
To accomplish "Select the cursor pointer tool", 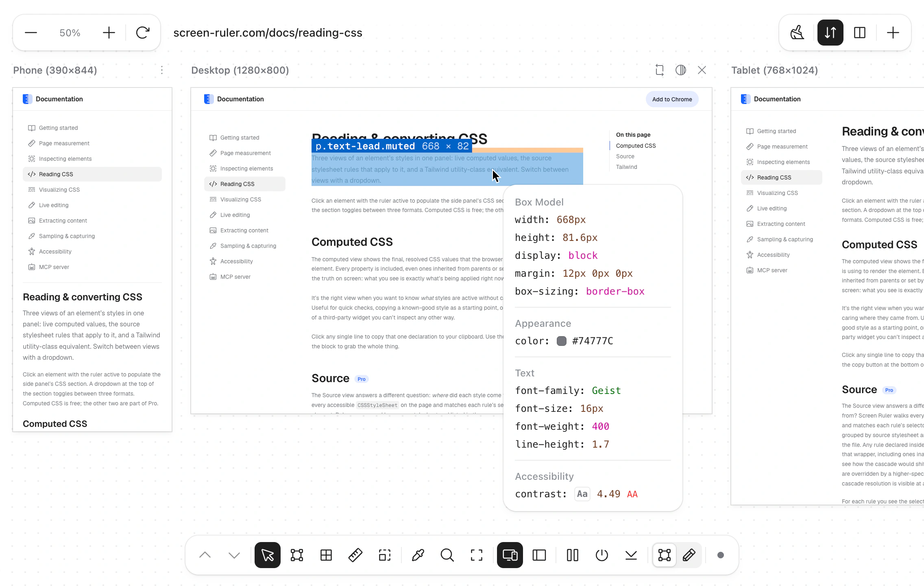I will 268,555.
